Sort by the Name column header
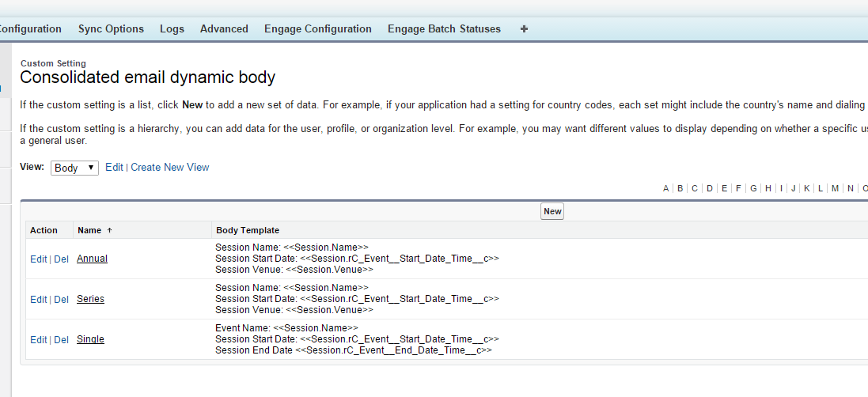This screenshot has height=397, width=868. (89, 230)
